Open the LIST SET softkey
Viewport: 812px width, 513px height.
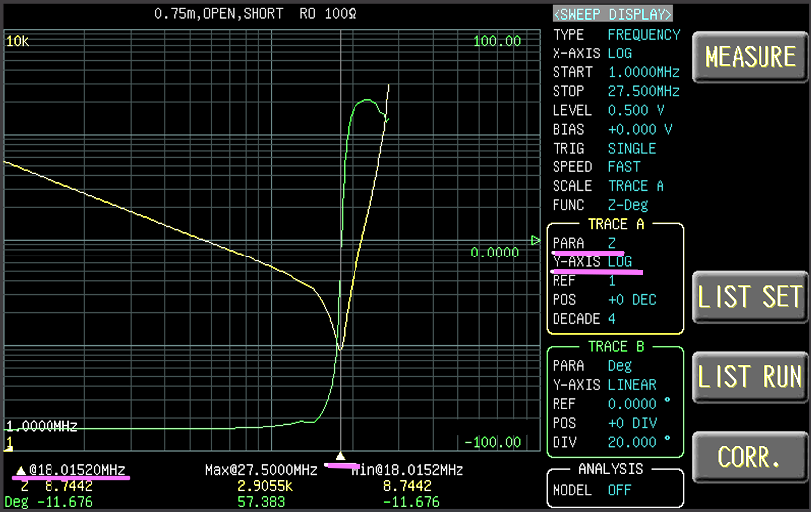[x=750, y=297]
